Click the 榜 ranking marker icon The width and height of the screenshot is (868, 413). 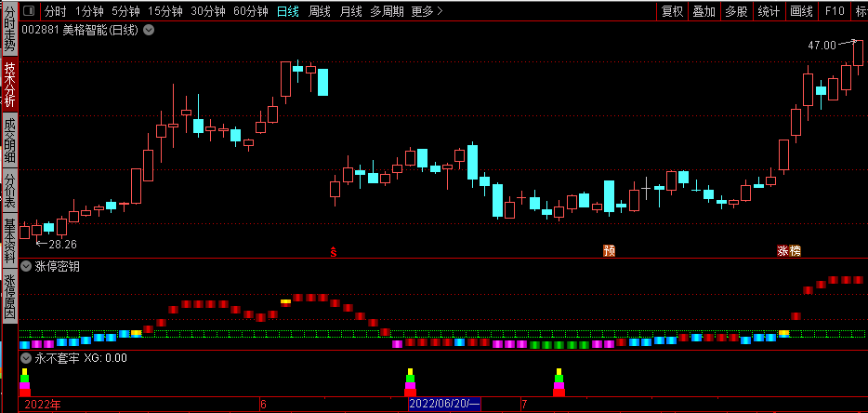coord(795,251)
